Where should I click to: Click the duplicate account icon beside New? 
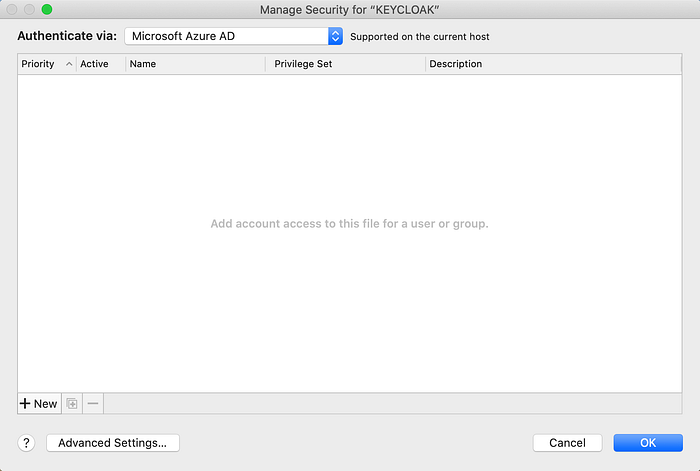72,404
